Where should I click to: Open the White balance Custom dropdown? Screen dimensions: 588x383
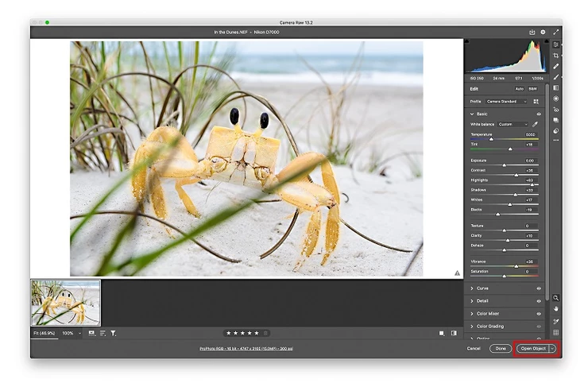click(513, 124)
